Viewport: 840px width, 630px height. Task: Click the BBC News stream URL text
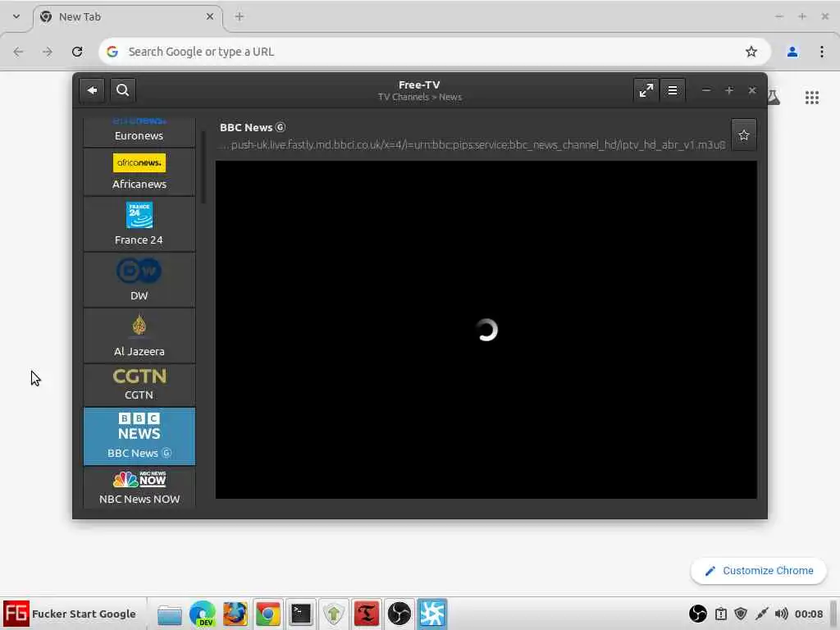click(x=473, y=144)
